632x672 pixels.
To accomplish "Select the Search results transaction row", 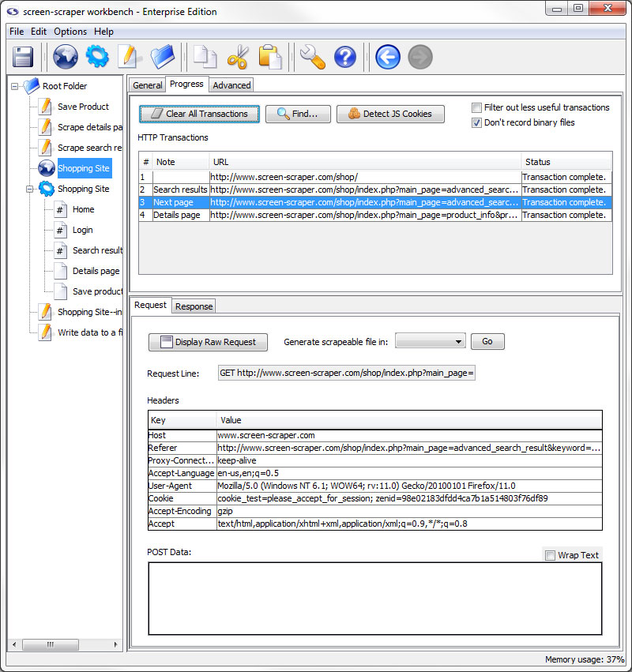I will (375, 190).
